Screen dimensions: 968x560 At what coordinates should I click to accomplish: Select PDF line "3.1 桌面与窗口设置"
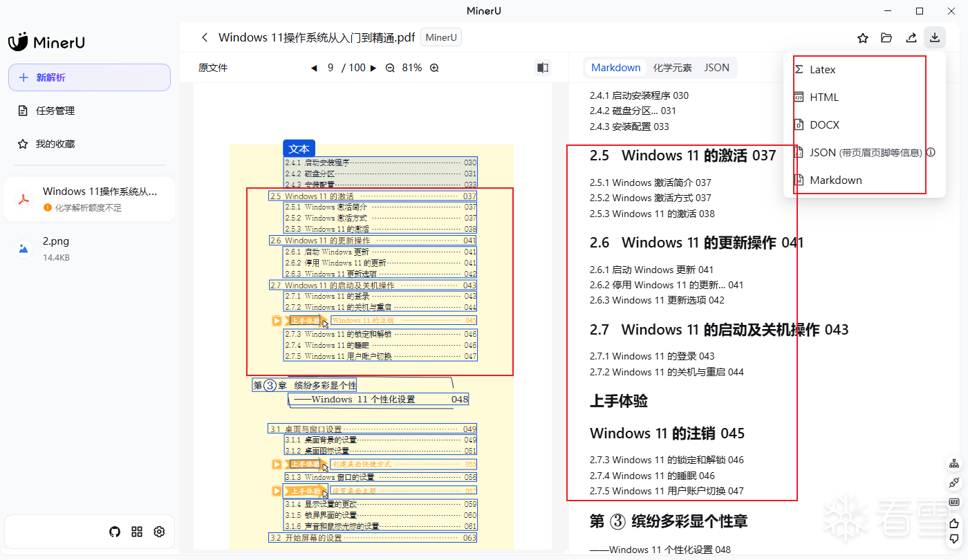click(373, 429)
